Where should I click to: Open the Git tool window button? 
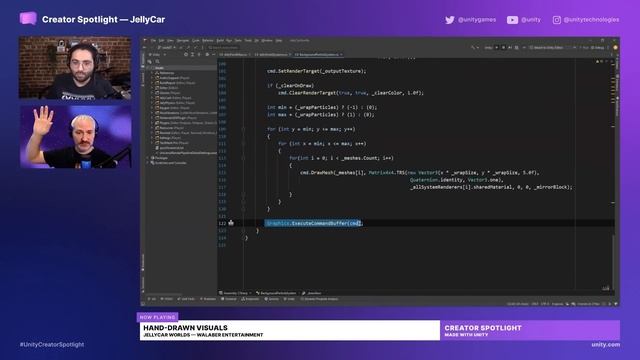(x=152, y=299)
